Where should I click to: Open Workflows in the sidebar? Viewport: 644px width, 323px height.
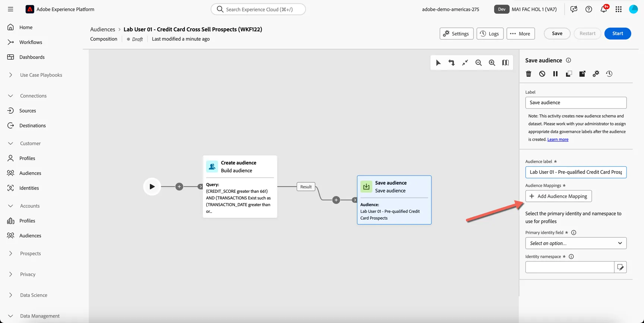31,42
